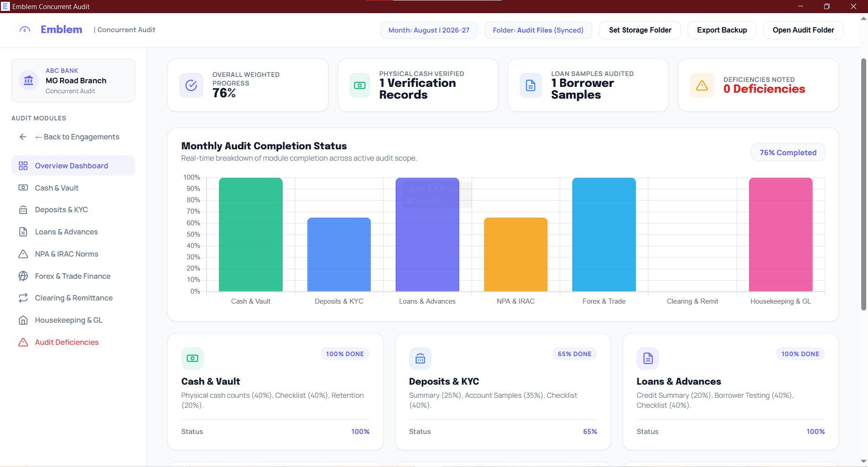
Task: Click the Overview Dashboard grid icon
Action: pyautogui.click(x=23, y=166)
